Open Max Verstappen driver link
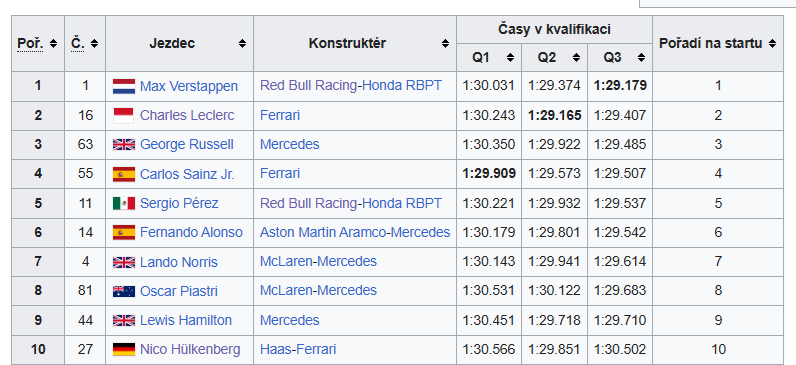Screen dimensions: 796x365 pos(189,86)
